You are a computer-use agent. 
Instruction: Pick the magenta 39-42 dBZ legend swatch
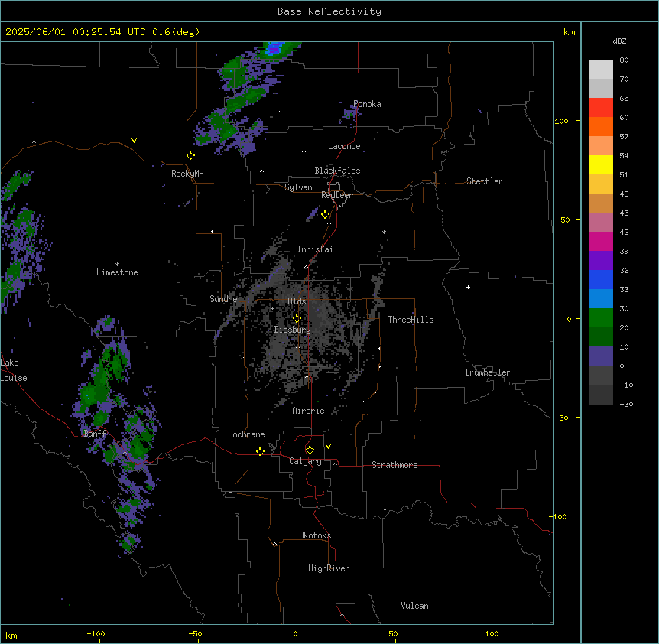click(x=601, y=242)
